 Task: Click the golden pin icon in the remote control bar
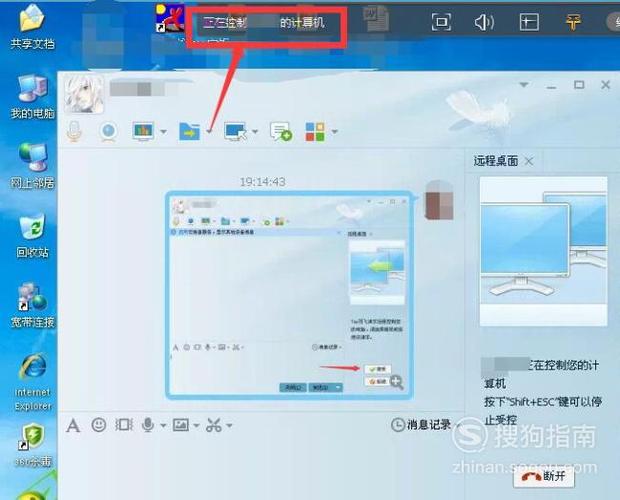coord(573,22)
